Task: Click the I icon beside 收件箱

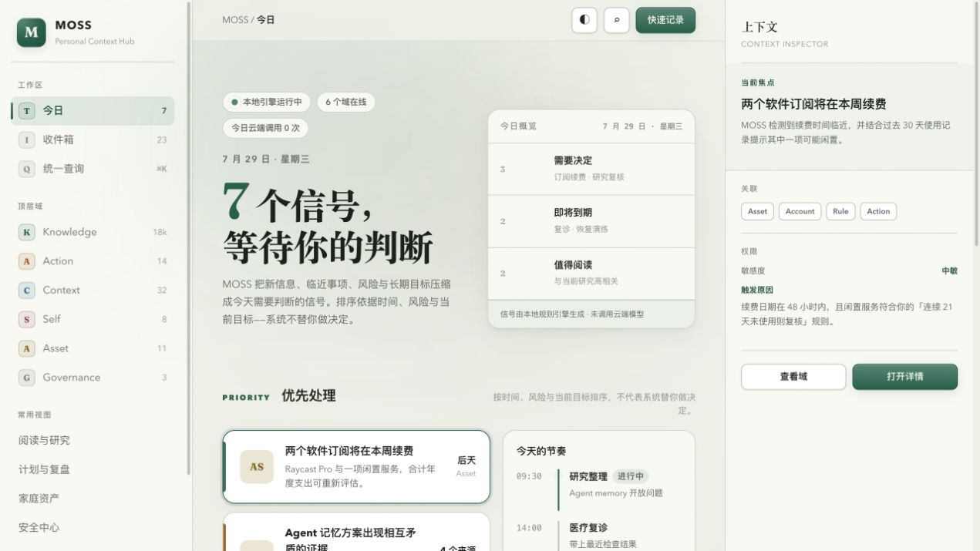Action: point(27,140)
